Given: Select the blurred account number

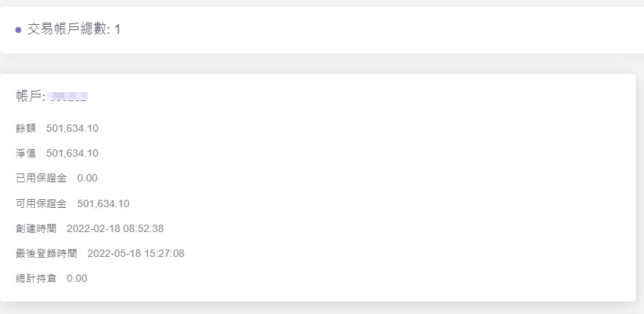Looking at the screenshot, I should [69, 97].
